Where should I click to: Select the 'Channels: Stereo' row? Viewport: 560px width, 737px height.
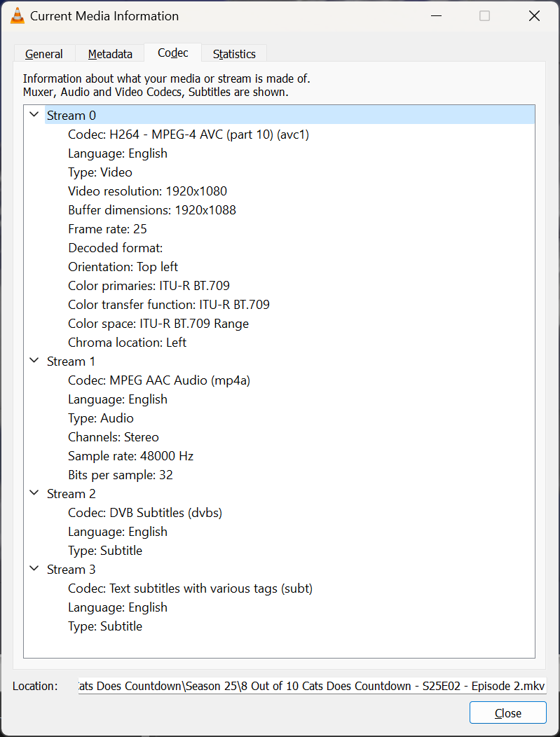click(114, 436)
